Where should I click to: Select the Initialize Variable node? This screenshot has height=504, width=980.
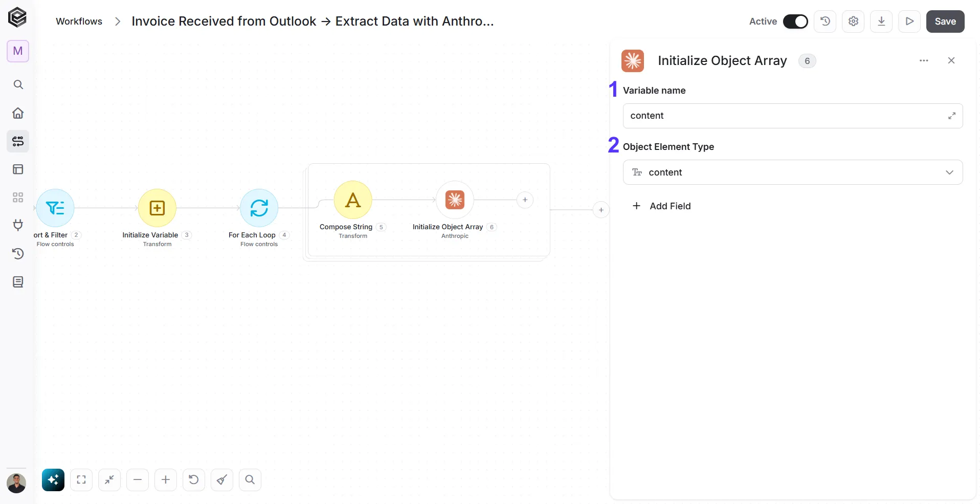coord(157,208)
